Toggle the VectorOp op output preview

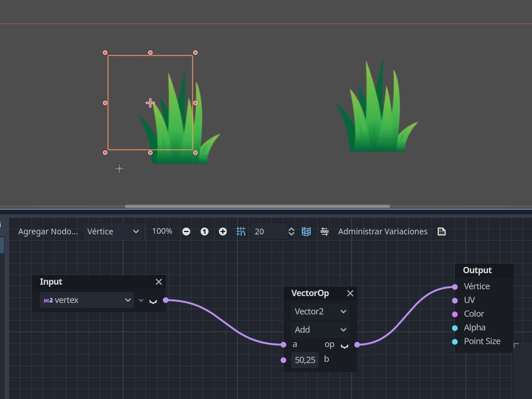tap(345, 345)
